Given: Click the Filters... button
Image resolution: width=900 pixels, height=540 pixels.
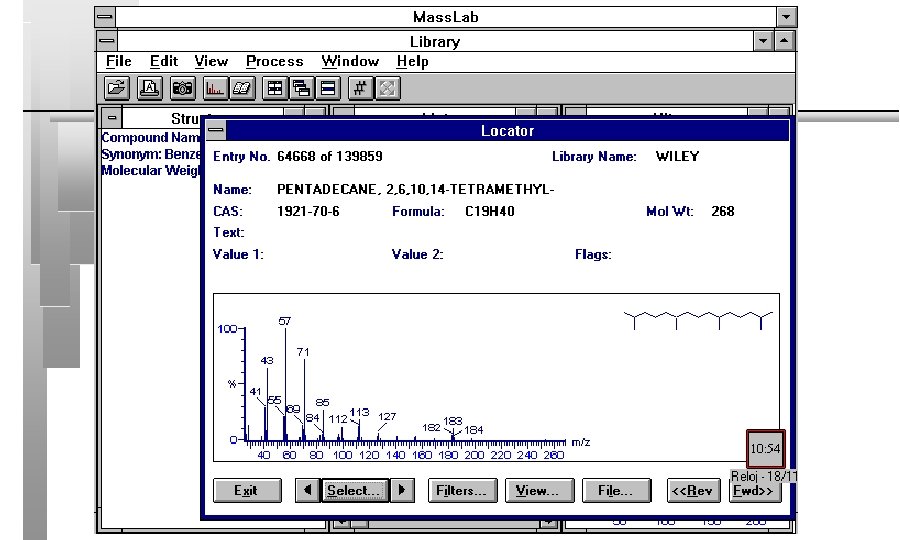Looking at the screenshot, I should click(x=462, y=491).
